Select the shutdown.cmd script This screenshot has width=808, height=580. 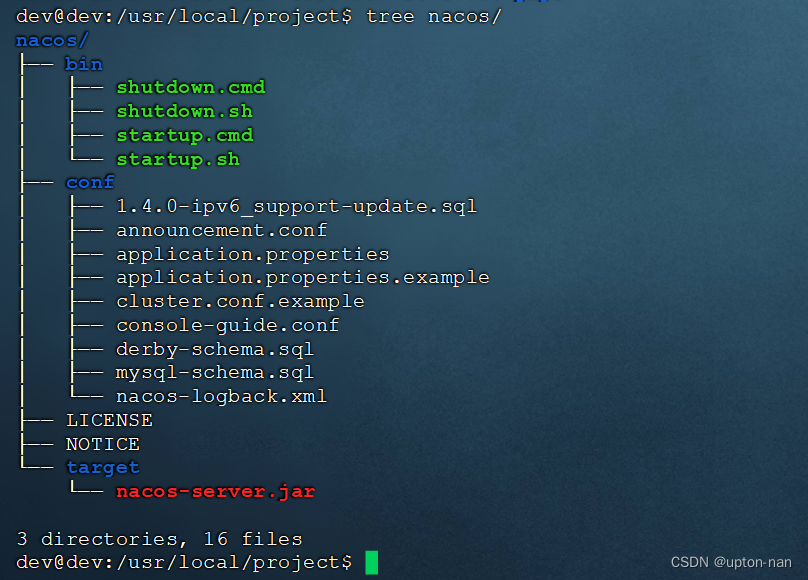click(190, 87)
